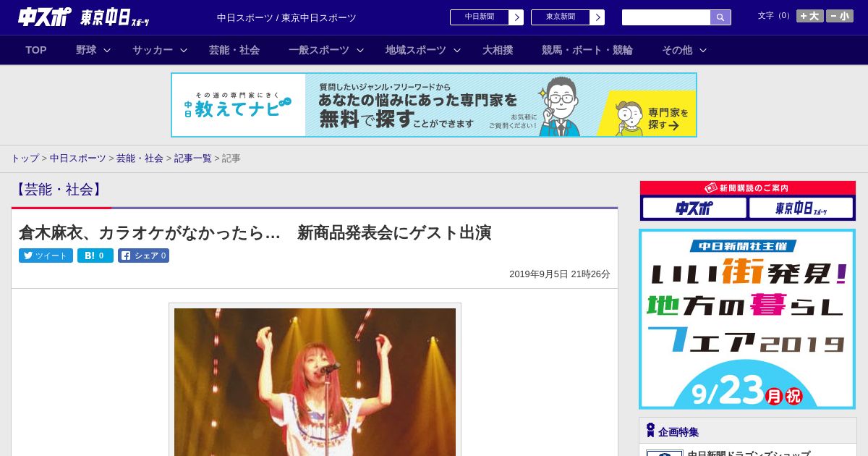This screenshot has height=456, width=868.
Task: Select 東京中日スポーツ subscription button in sidebar
Action: click(801, 208)
